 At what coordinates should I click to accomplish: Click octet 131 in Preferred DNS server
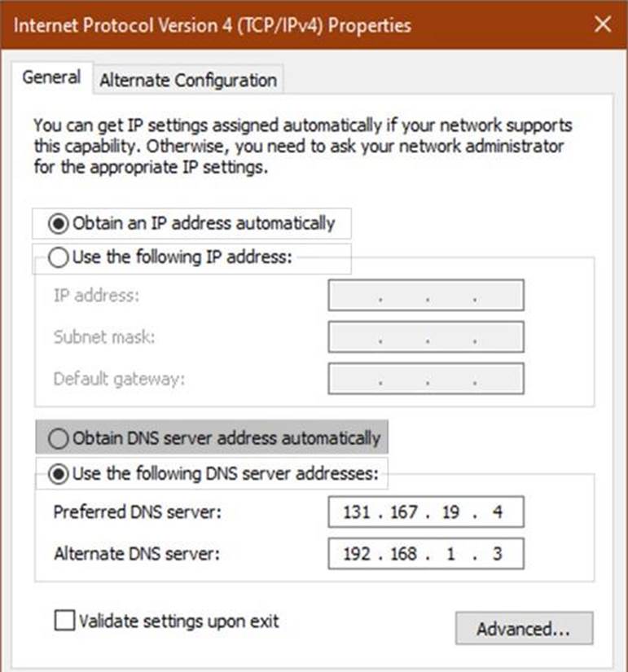pyautogui.click(x=357, y=513)
